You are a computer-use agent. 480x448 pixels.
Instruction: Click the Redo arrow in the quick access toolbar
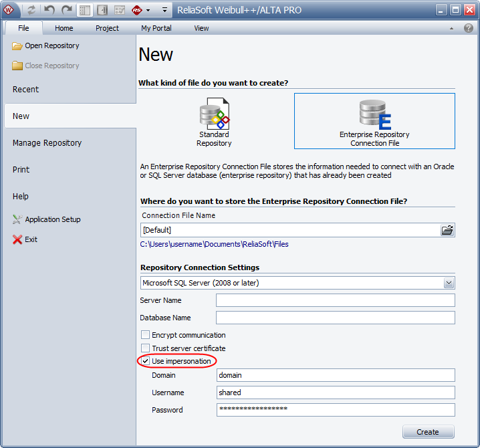pos(67,10)
